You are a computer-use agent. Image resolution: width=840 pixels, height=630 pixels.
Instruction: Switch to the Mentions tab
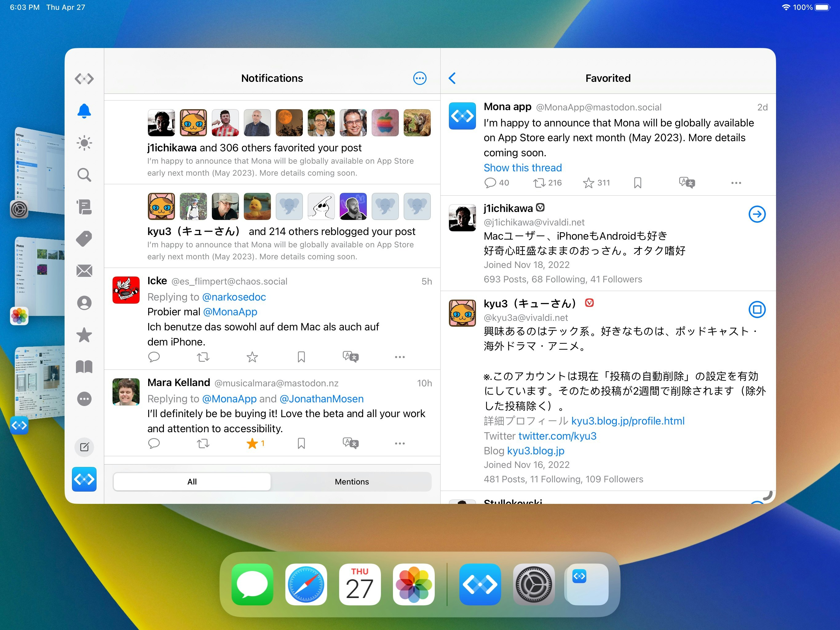pos(352,481)
